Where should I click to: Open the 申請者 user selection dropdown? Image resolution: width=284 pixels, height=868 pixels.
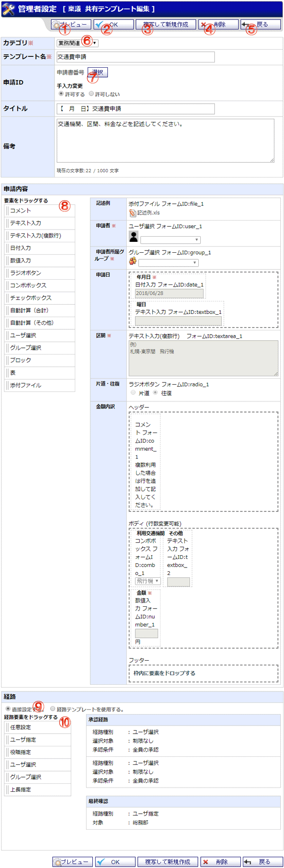pos(170,240)
